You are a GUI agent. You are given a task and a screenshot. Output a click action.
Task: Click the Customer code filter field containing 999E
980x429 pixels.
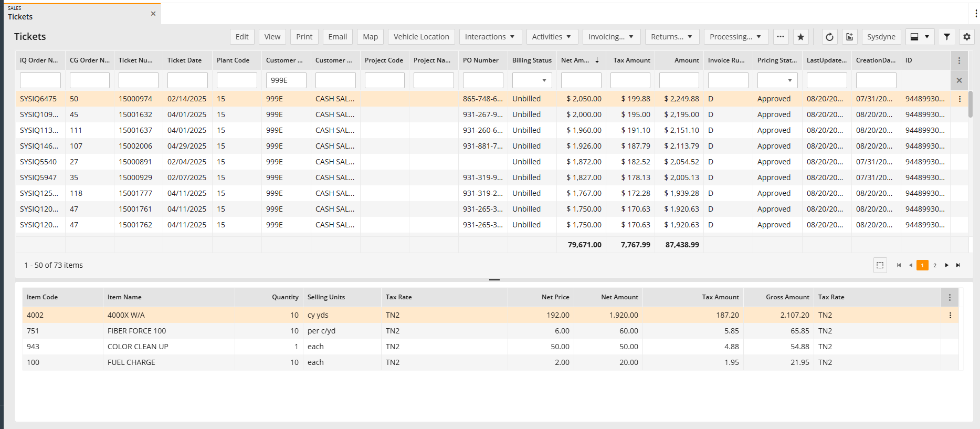coord(286,80)
